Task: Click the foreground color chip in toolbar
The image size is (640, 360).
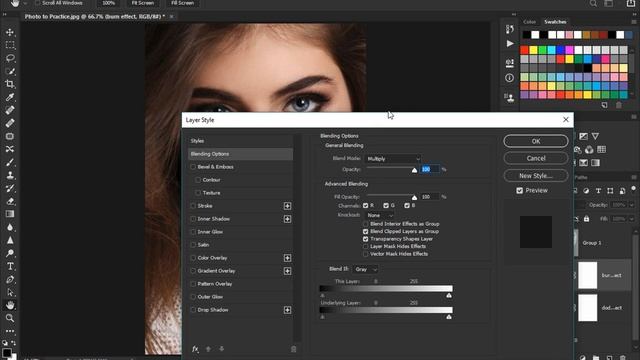Action: pos(7,353)
